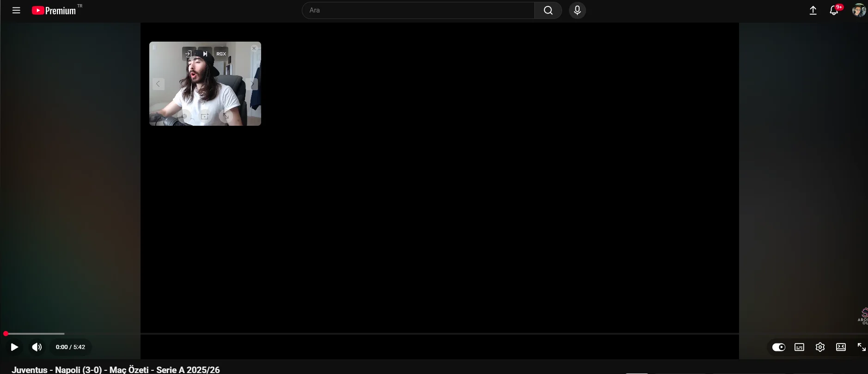Open the account avatar menu

(859, 10)
